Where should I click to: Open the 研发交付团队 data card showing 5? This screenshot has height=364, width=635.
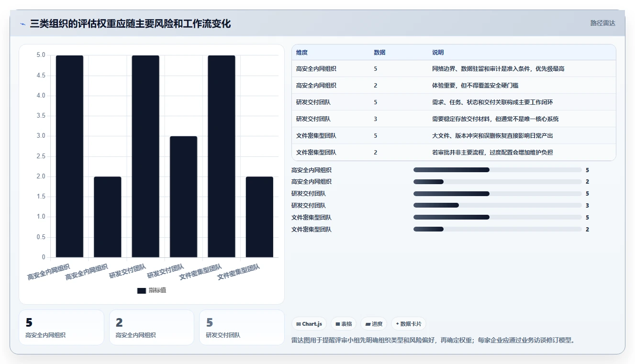pyautogui.click(x=242, y=327)
